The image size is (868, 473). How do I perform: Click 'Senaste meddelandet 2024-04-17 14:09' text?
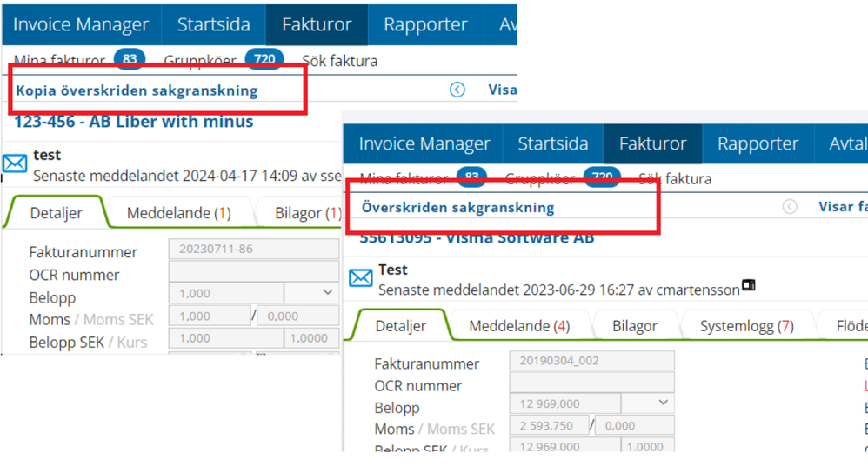click(x=165, y=176)
